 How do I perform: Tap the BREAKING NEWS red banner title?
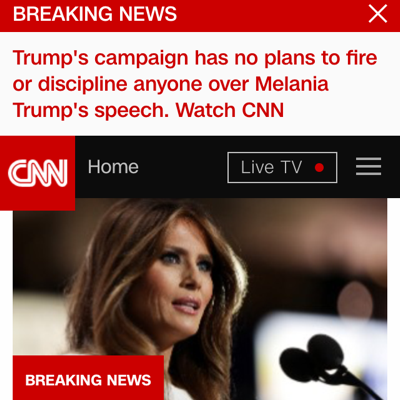(95, 14)
